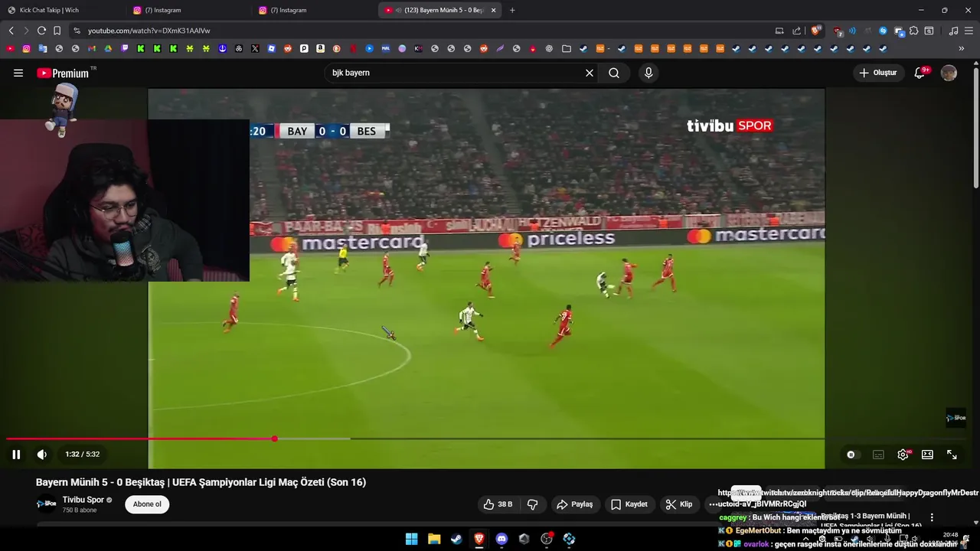Open the share page icon in address bar
Viewport: 980px width, 551px height.
[x=797, y=31]
